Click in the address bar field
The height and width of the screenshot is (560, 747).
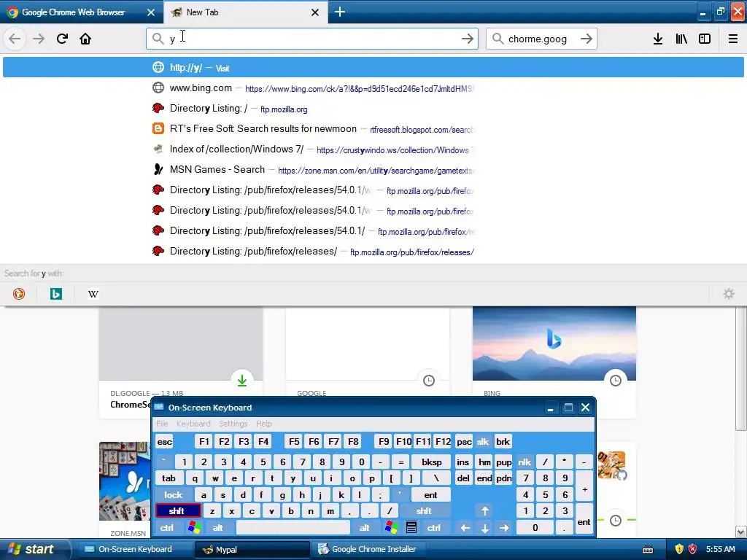(x=312, y=39)
